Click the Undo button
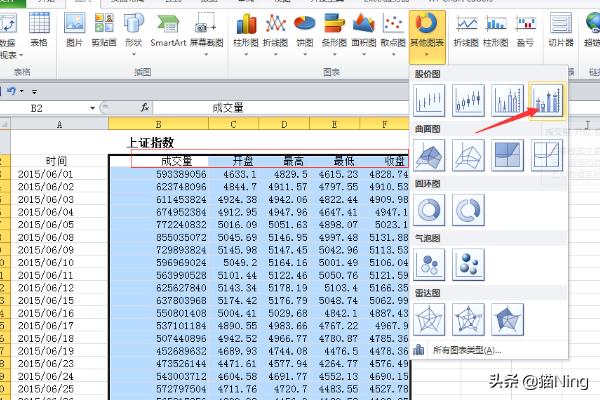The width and height of the screenshot is (600, 400). coord(11,91)
